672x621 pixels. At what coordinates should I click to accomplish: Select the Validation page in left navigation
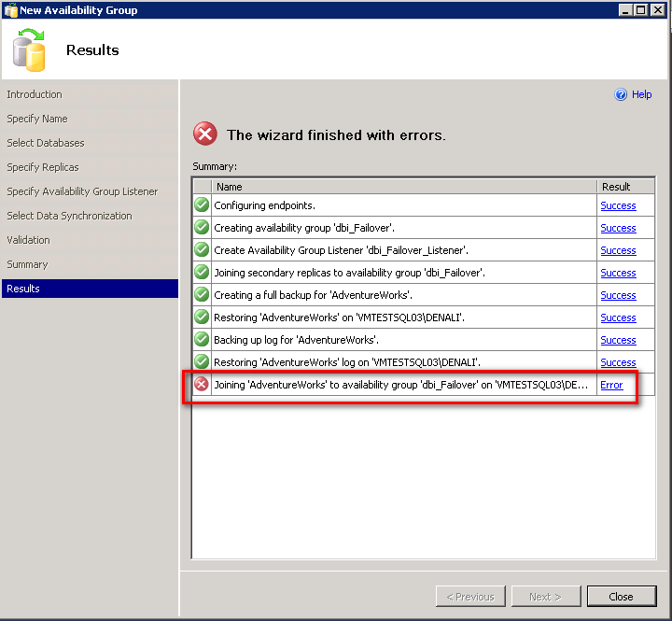click(29, 240)
